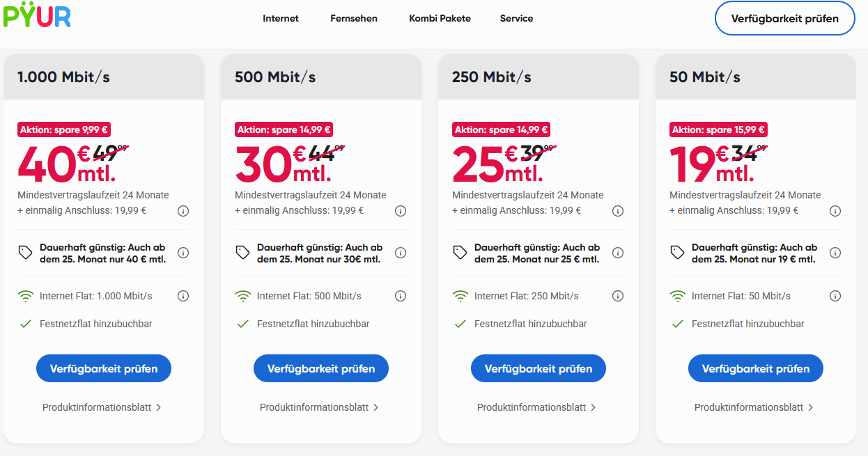Check availability for the 500 Mbit/s plan
This screenshot has height=456, width=868.
[x=321, y=368]
